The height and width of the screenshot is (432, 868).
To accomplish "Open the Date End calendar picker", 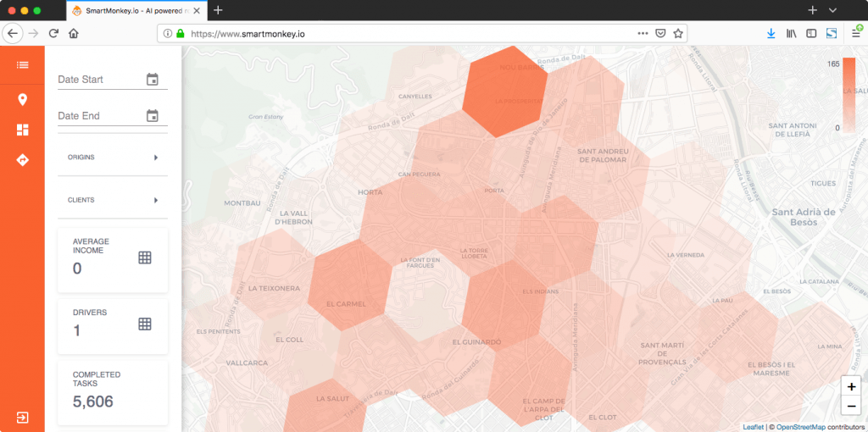I will [x=153, y=115].
